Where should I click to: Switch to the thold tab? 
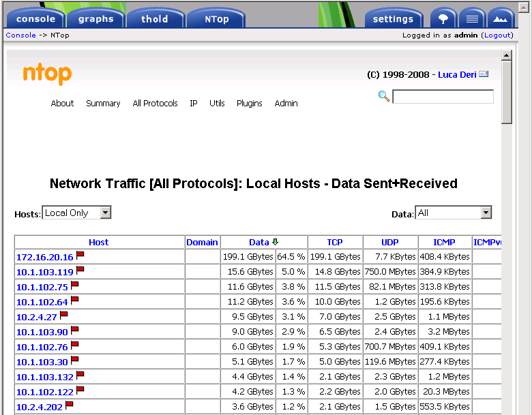coord(155,18)
